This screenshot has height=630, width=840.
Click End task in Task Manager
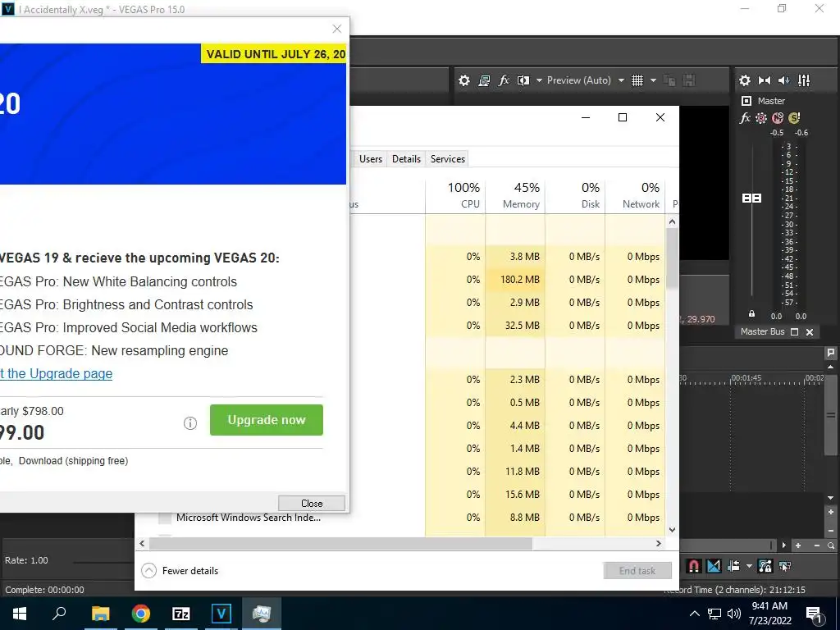click(637, 571)
